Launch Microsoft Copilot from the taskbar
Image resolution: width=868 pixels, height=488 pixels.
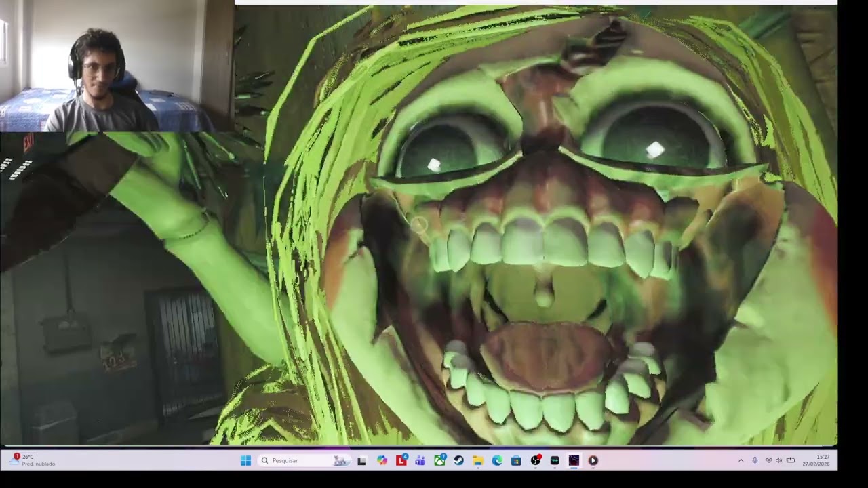(x=382, y=460)
